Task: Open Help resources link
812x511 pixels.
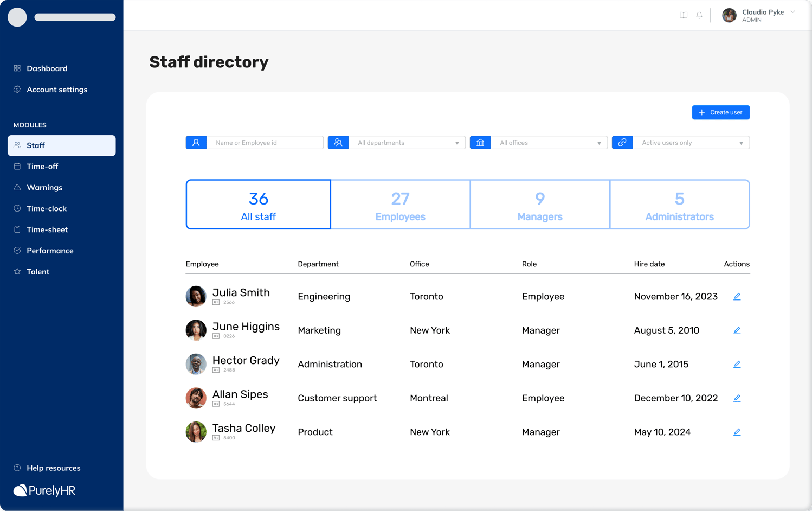Action: 53,468
